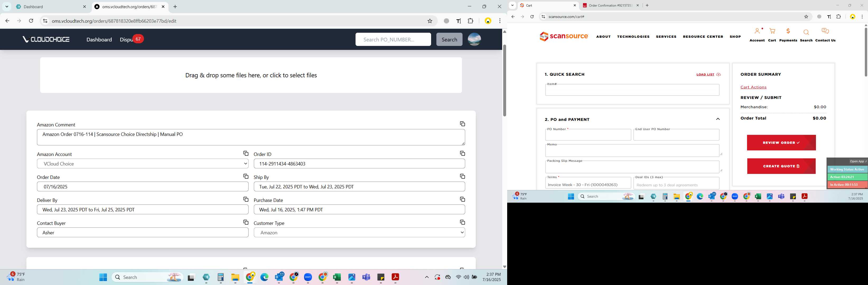
Task: Click the CREATE QUOTE button
Action: tap(781, 166)
